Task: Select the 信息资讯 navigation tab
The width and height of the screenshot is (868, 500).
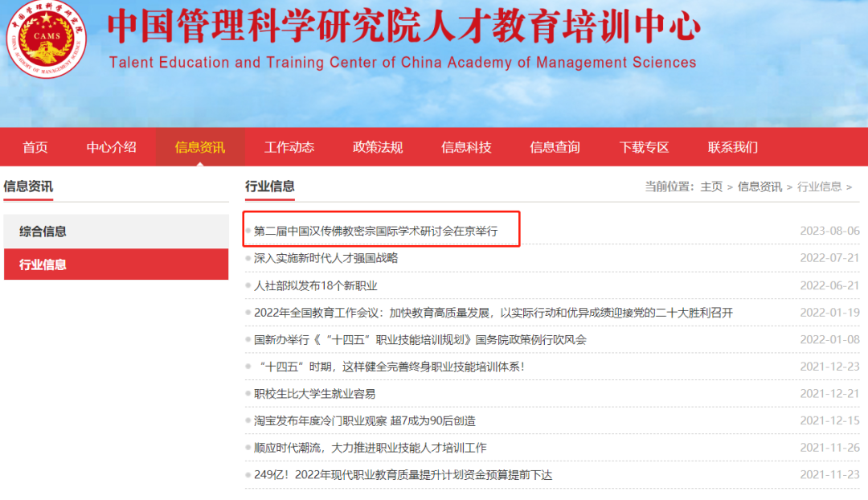Action: pyautogui.click(x=200, y=147)
